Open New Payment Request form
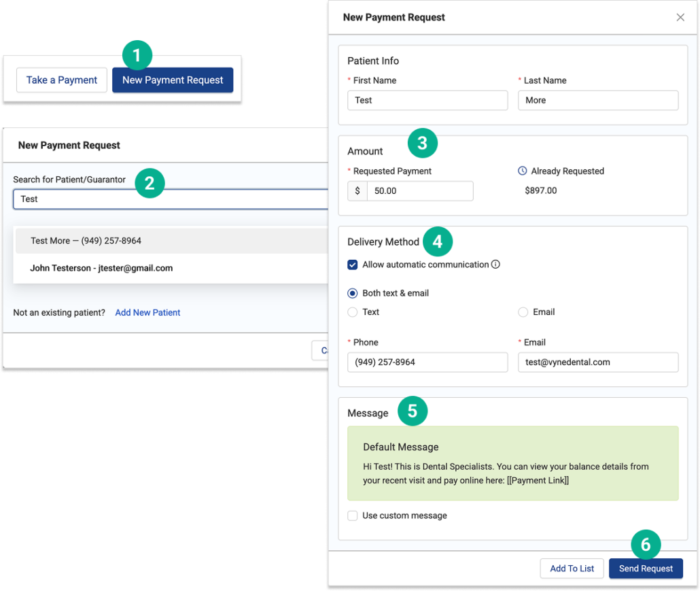 (x=173, y=80)
